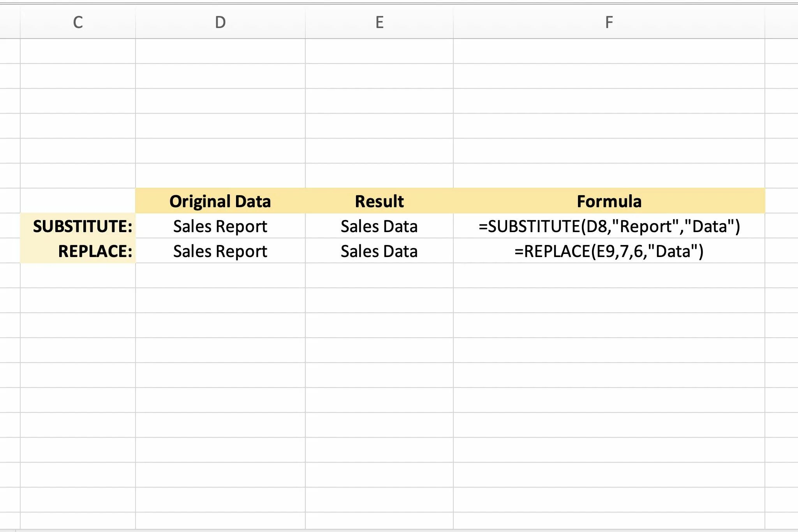Select the REPLACE: label cell

tap(95, 251)
